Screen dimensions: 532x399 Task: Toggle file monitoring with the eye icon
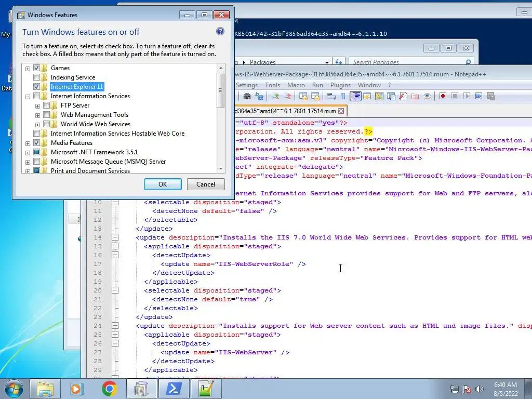[x=427, y=96]
